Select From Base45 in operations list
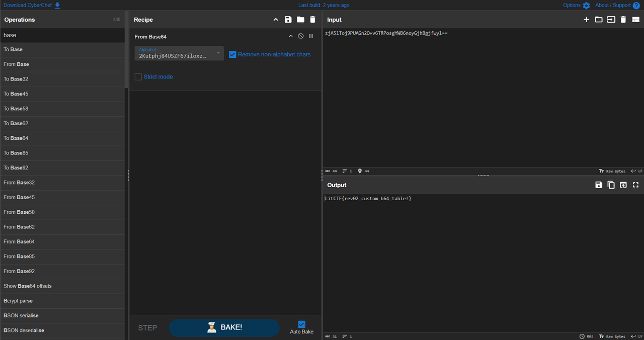644x340 pixels. [x=62, y=197]
